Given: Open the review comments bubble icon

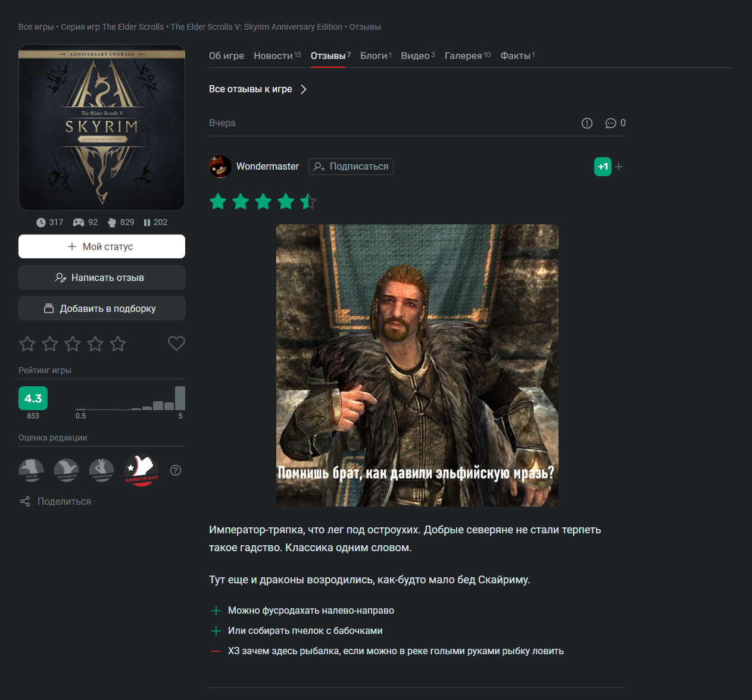Looking at the screenshot, I should tap(610, 123).
